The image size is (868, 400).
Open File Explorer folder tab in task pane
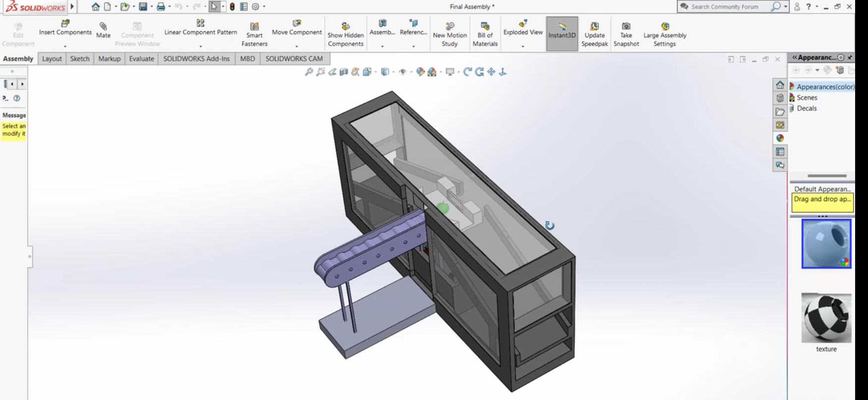coord(780,112)
